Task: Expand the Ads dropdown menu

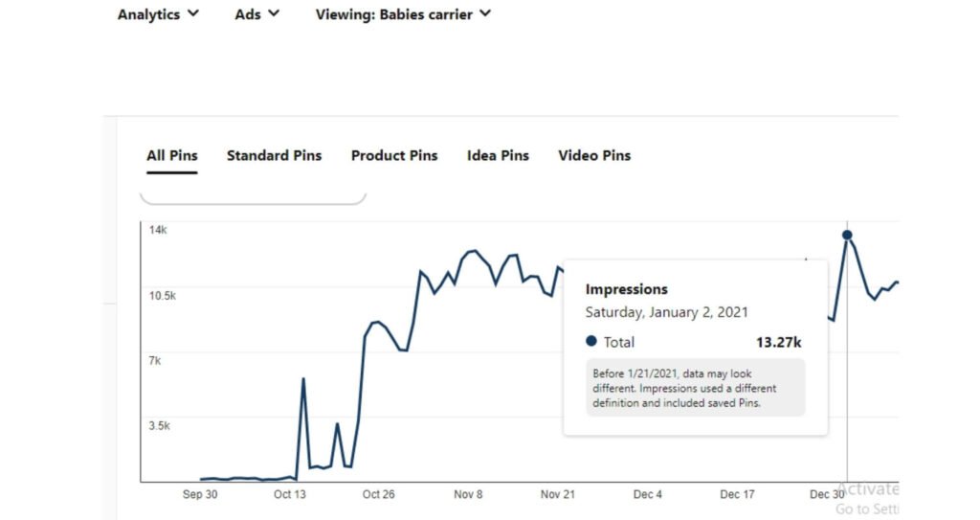Action: pyautogui.click(x=256, y=14)
